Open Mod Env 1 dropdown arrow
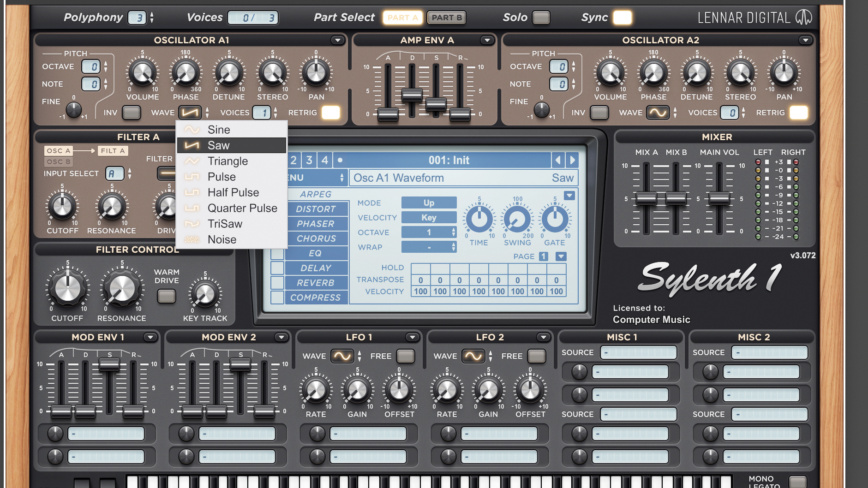This screenshot has height=488, width=868. [x=150, y=337]
